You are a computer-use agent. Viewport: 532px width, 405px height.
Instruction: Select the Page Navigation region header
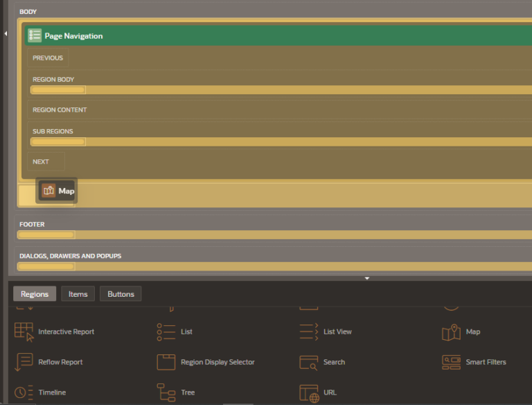[x=73, y=36]
